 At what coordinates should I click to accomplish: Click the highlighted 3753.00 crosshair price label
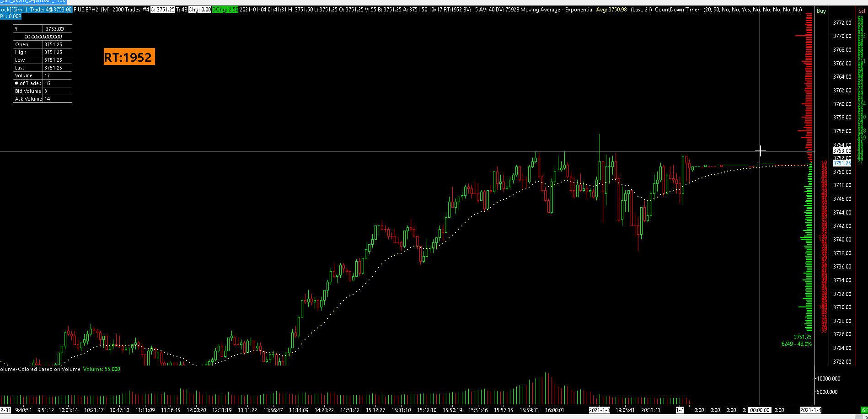click(x=842, y=151)
